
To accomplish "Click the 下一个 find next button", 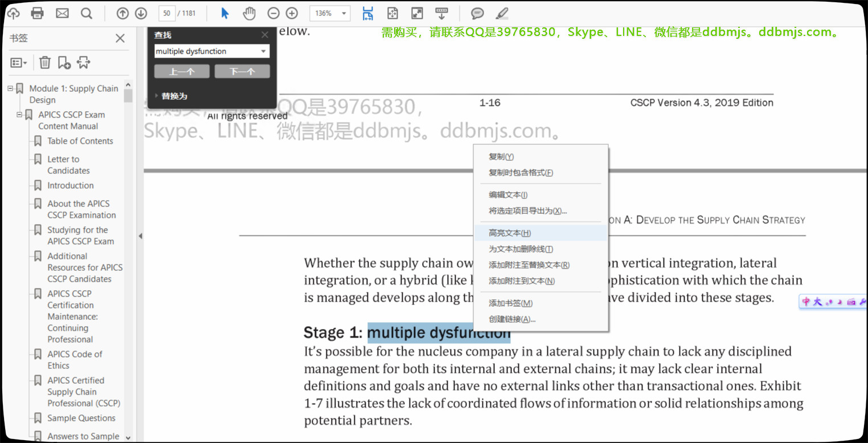I will point(242,71).
